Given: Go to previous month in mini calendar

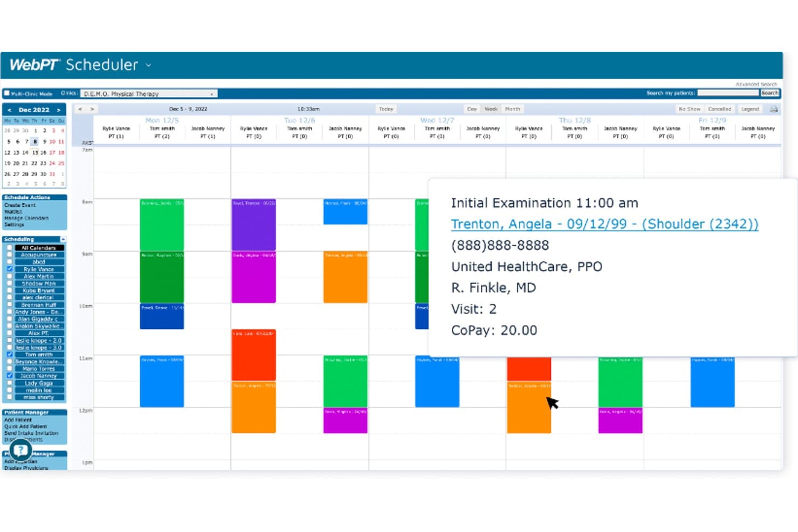Looking at the screenshot, I should point(9,110).
